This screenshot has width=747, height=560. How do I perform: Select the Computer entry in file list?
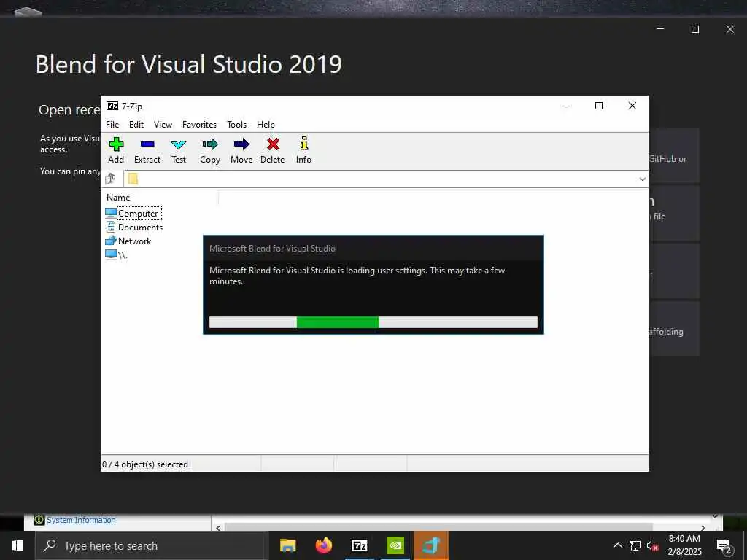tap(133, 214)
